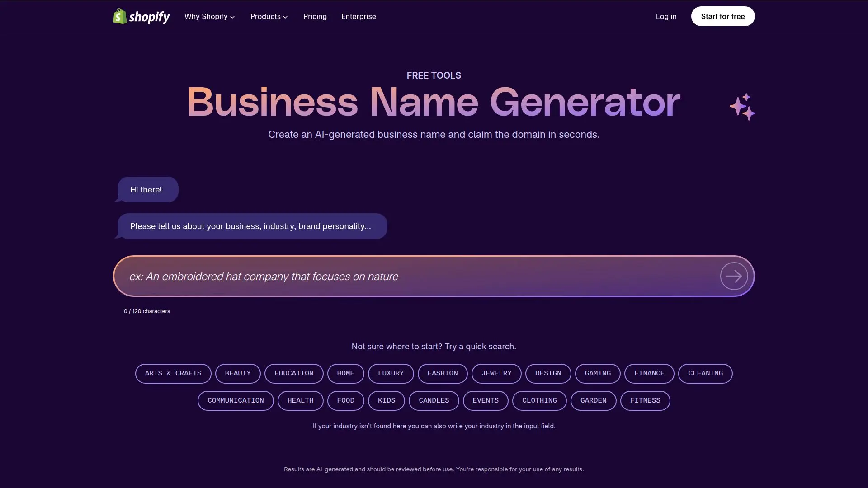The height and width of the screenshot is (488, 868).
Task: Follow the input field link
Action: point(539,426)
